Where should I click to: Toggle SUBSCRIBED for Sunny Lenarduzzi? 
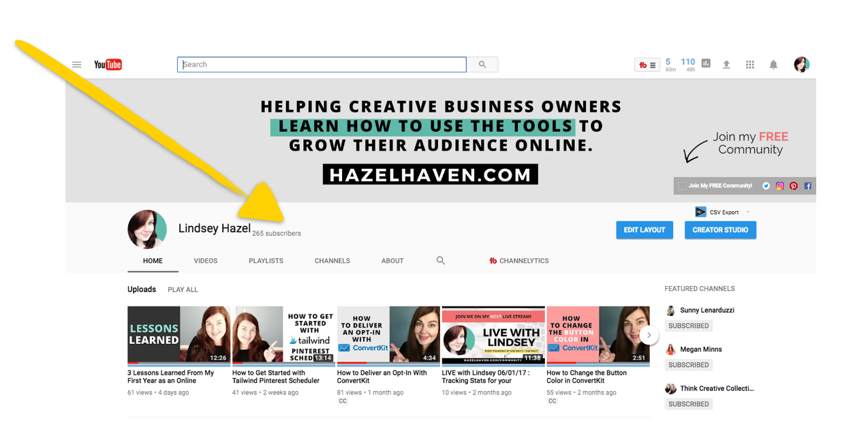click(x=689, y=326)
